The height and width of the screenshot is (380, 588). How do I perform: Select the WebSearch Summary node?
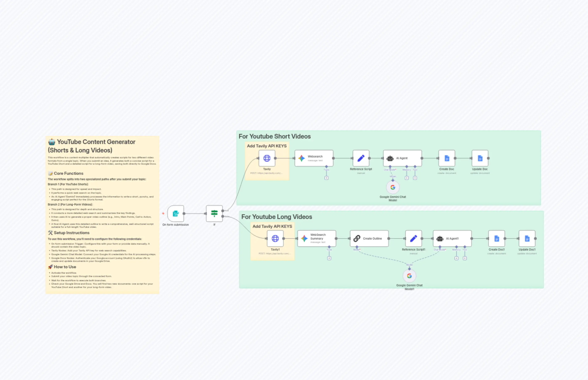(x=317, y=238)
